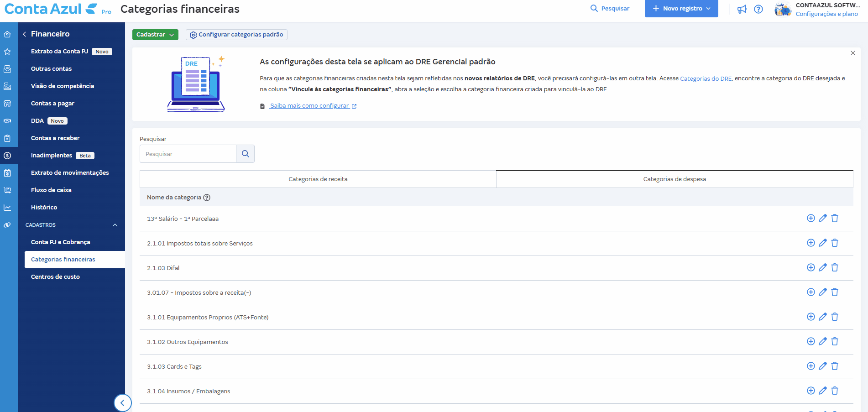The height and width of the screenshot is (412, 868).
Task: Click help icon next to Nome da categoria
Action: tap(207, 198)
